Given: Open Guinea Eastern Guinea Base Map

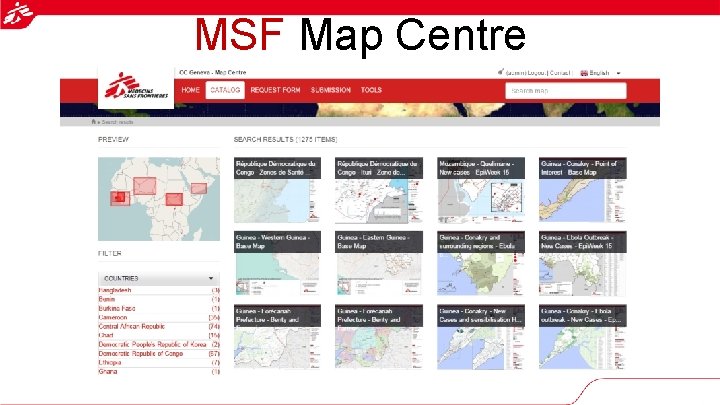Looking at the screenshot, I should [379, 264].
